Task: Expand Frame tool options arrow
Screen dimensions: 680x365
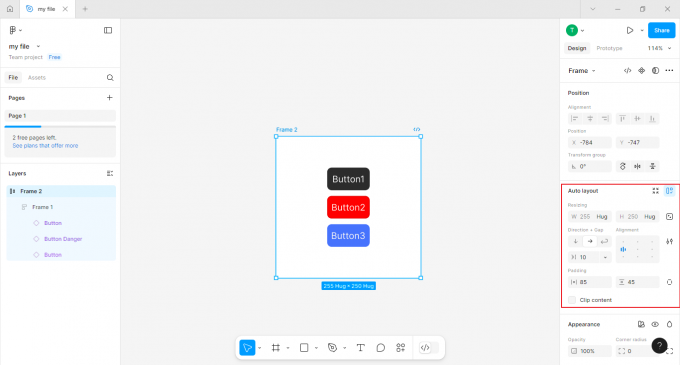Action: point(288,348)
